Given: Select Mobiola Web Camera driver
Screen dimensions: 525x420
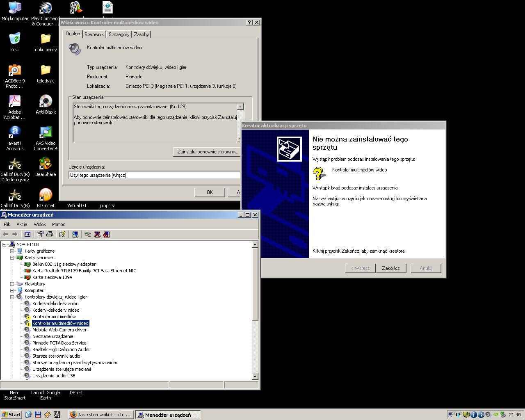Looking at the screenshot, I should [x=59, y=330].
